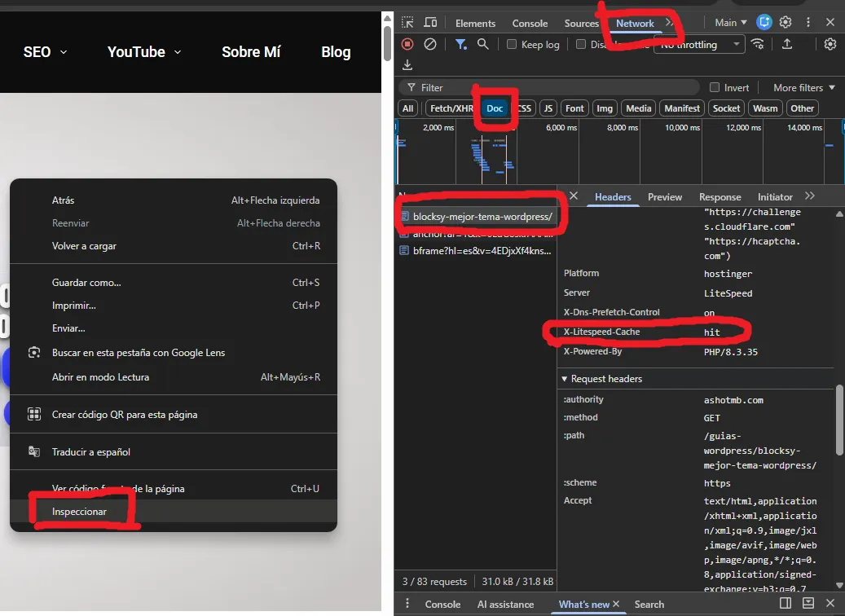Image resolution: width=845 pixels, height=616 pixels.
Task: Open the More filters dropdown
Action: pyautogui.click(x=804, y=87)
